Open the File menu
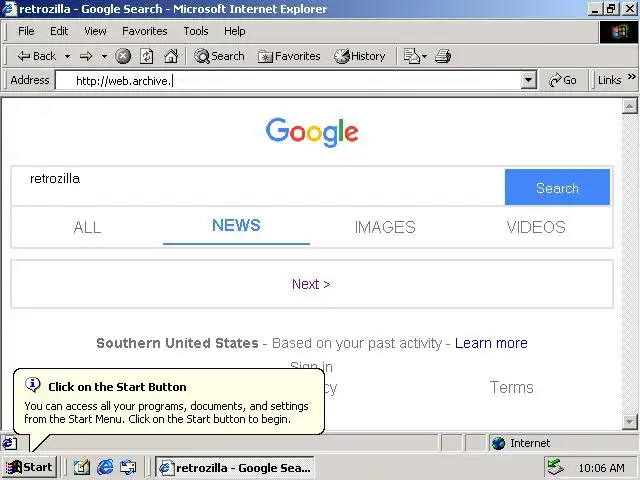Image resolution: width=640 pixels, height=480 pixels. 26,31
